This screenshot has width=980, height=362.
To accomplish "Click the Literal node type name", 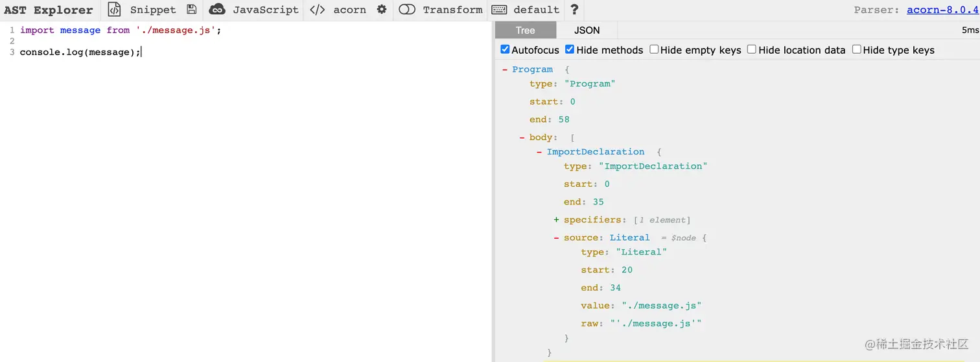I will tap(629, 237).
